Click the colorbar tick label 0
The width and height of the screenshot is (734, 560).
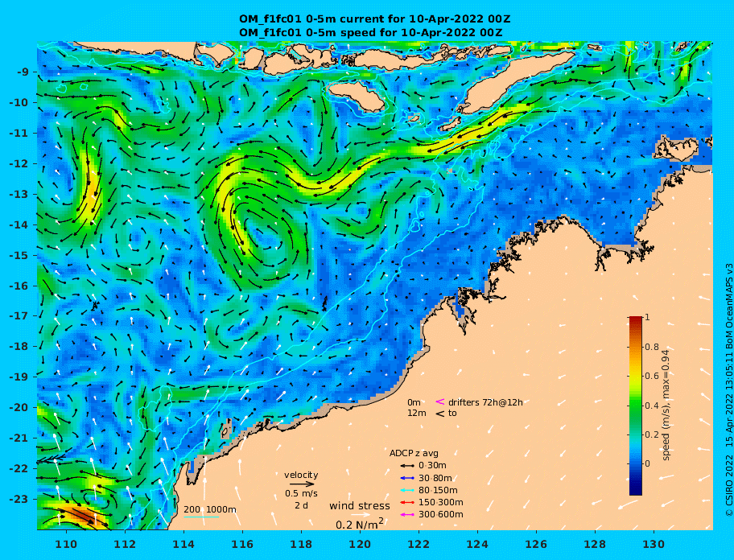[647, 463]
